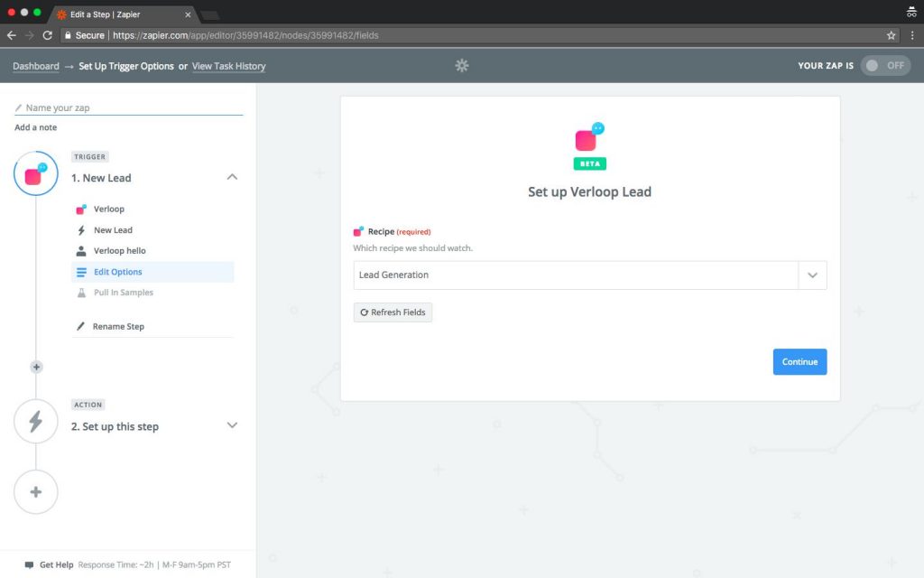The image size is (924, 578).
Task: Click the pencil icon beside Rename Step
Action: pyautogui.click(x=80, y=326)
